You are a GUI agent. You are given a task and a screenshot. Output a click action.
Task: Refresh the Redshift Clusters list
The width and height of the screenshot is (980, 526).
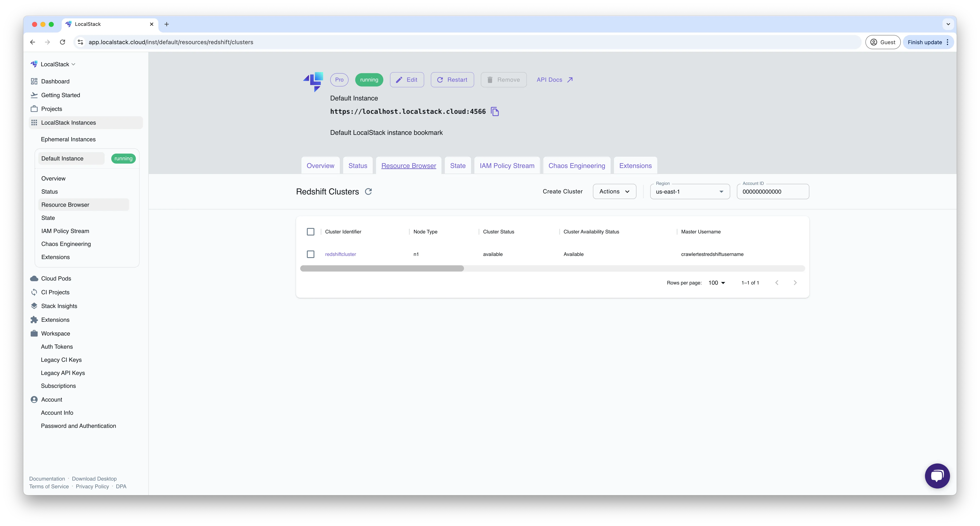[368, 192]
